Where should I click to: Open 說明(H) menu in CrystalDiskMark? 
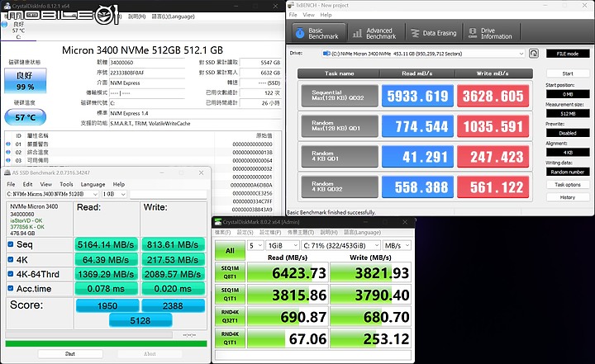[x=329, y=232]
